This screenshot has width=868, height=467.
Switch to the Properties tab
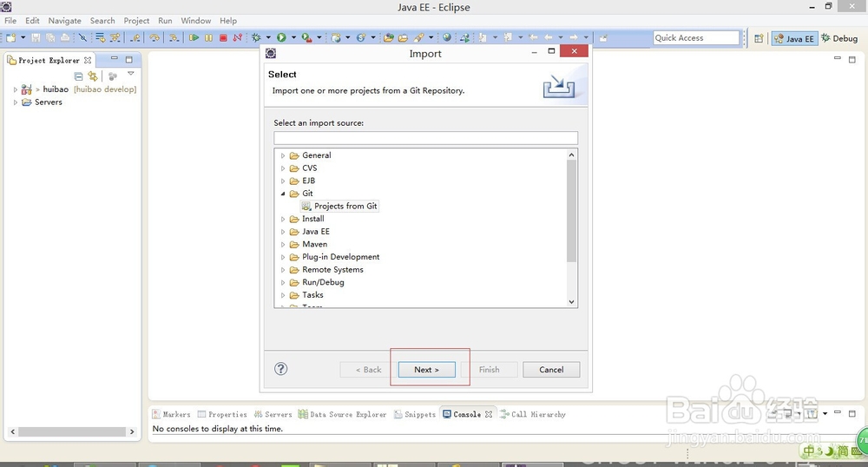pyautogui.click(x=222, y=414)
